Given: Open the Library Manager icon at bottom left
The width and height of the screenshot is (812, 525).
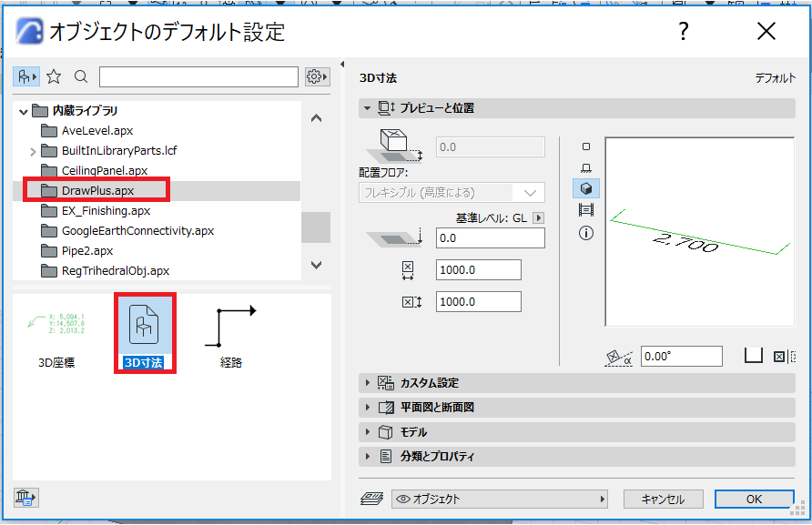Looking at the screenshot, I should coord(25,498).
